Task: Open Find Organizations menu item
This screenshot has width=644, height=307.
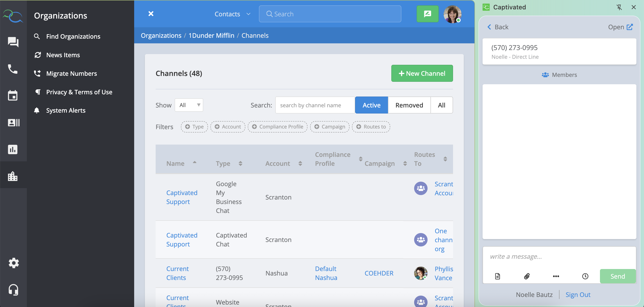Action: pyautogui.click(x=73, y=36)
